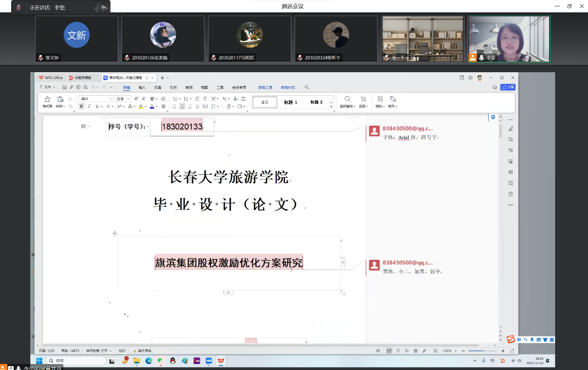Switch to the 找稻壳模板 document tab

(83, 78)
